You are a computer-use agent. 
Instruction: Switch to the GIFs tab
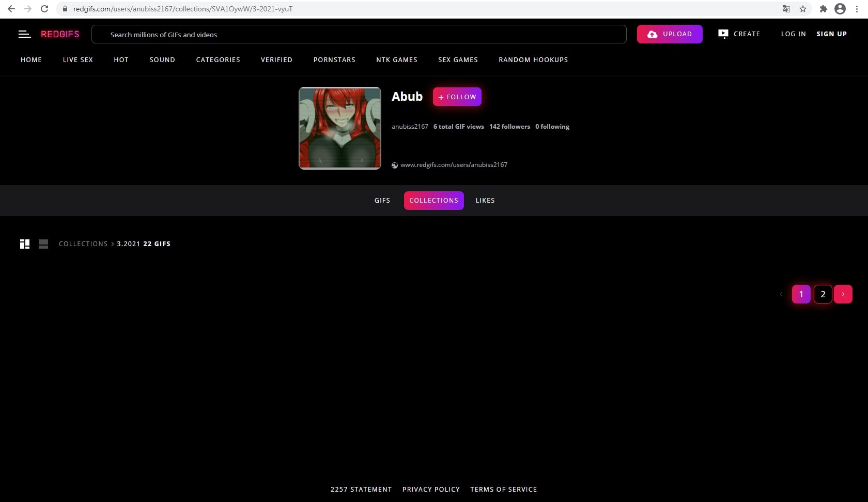click(382, 201)
